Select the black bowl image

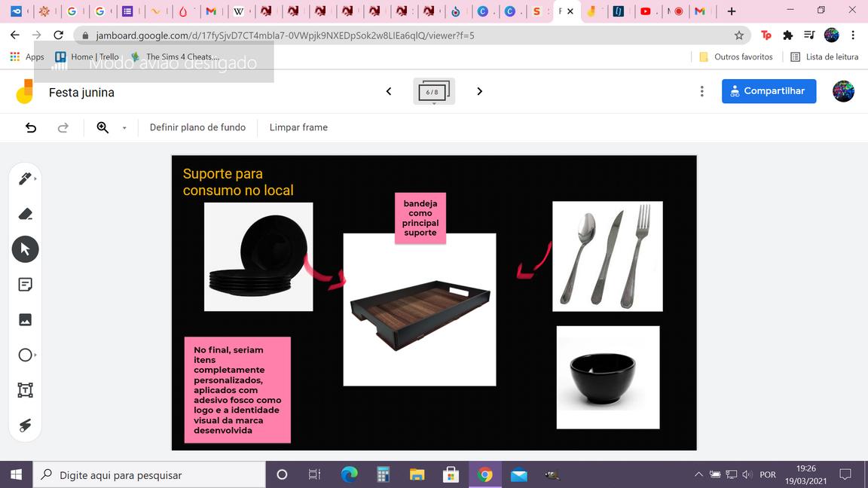tap(608, 377)
